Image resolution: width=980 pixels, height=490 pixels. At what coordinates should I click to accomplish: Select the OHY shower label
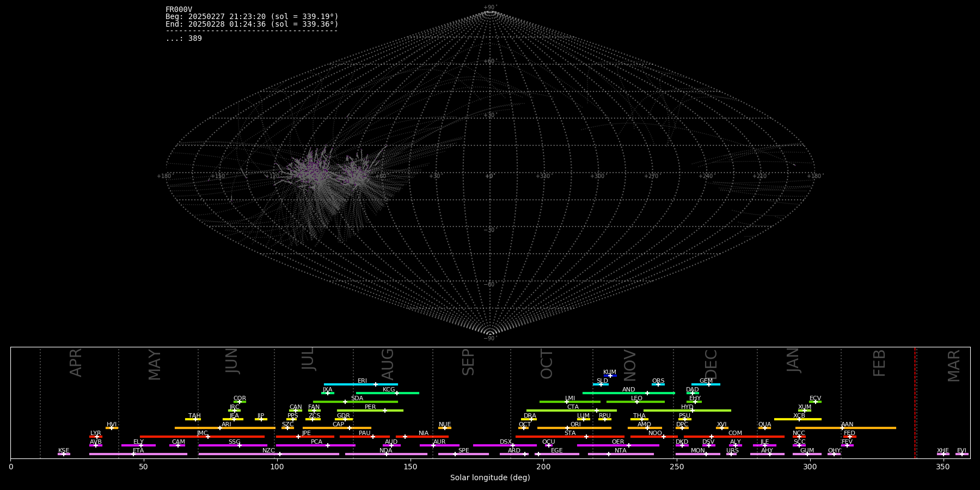click(834, 451)
